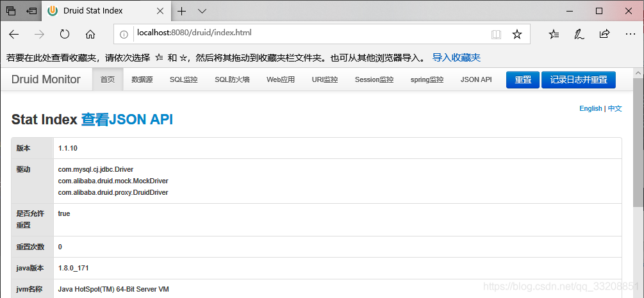Set these tabs aside icon
This screenshot has width=644, height=298.
click(31, 11)
